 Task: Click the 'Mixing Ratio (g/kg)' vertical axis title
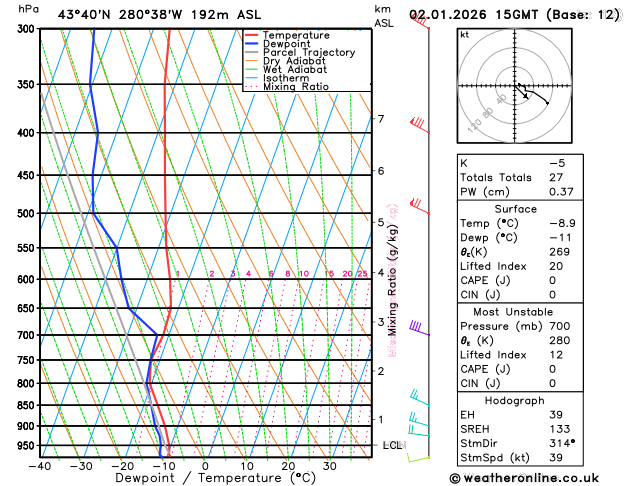pyautogui.click(x=393, y=280)
